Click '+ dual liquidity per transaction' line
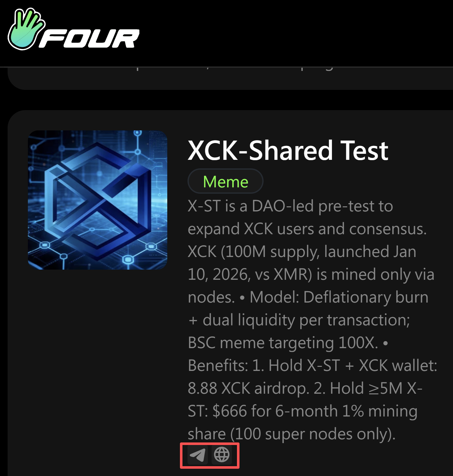The image size is (453, 476). point(299,320)
